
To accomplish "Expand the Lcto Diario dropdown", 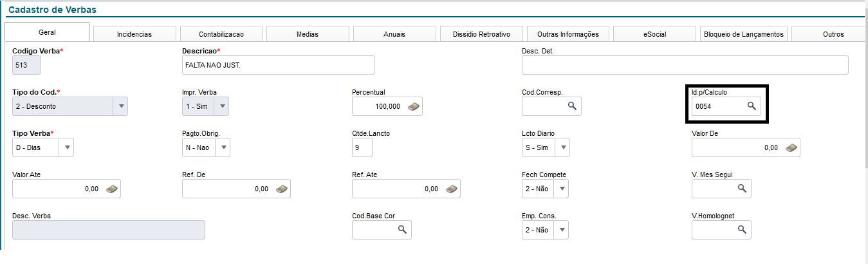I will (562, 147).
